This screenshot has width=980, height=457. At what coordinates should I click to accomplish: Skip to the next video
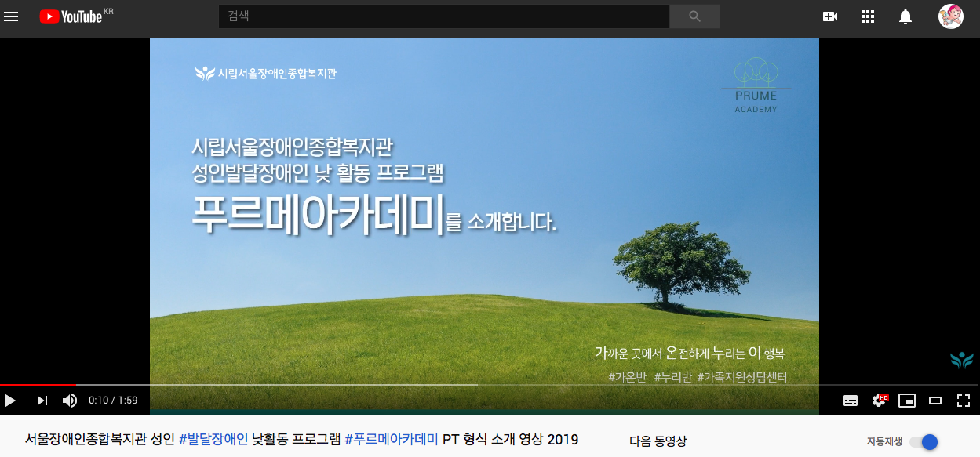click(42, 401)
